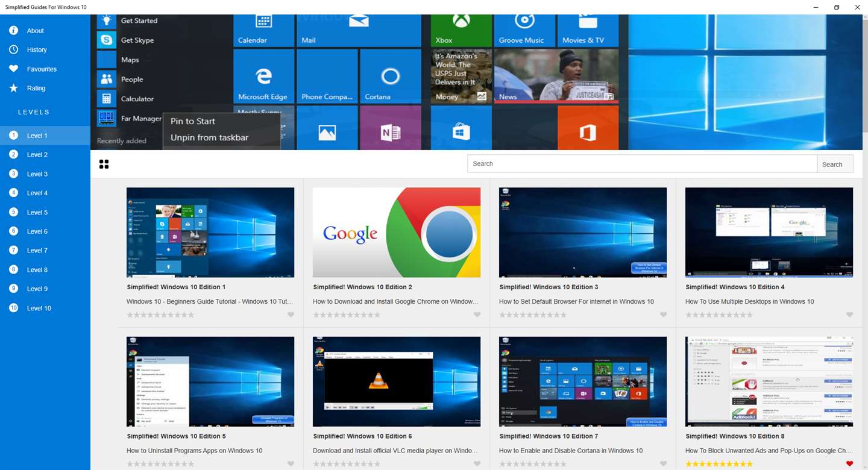Rate Edition 3 using its star bar

coord(533,315)
